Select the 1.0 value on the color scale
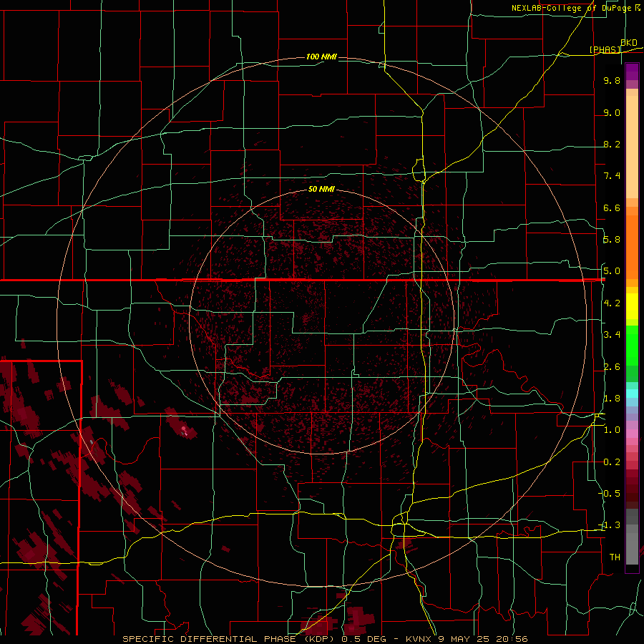The height and width of the screenshot is (644, 644). tap(612, 430)
